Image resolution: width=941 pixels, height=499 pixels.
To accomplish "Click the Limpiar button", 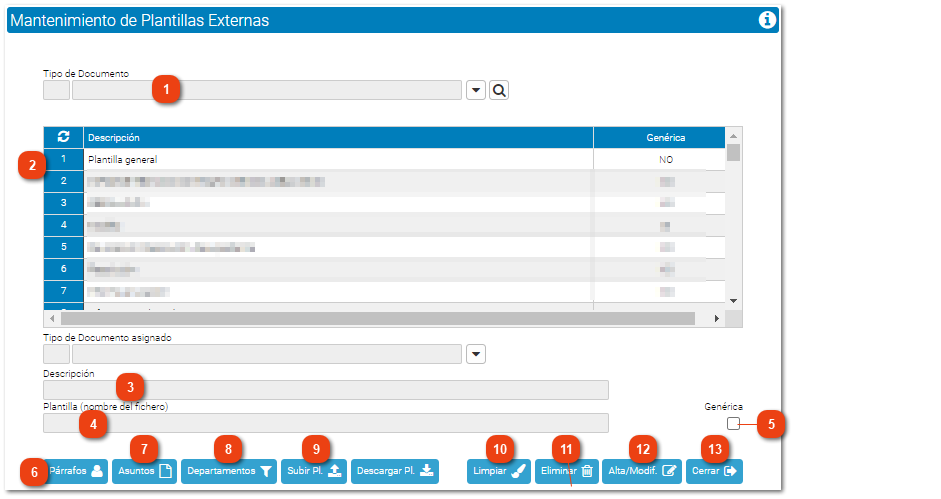I will click(499, 471).
